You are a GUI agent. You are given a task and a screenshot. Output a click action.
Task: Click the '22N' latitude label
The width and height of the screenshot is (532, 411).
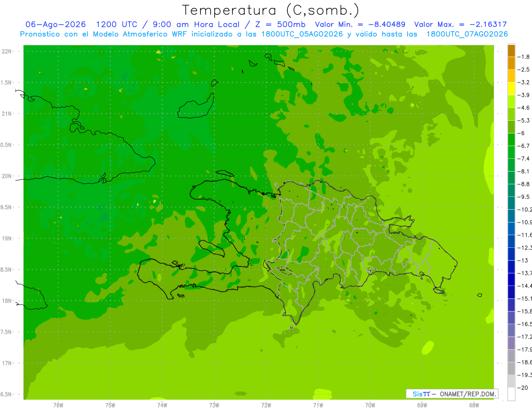[7, 51]
